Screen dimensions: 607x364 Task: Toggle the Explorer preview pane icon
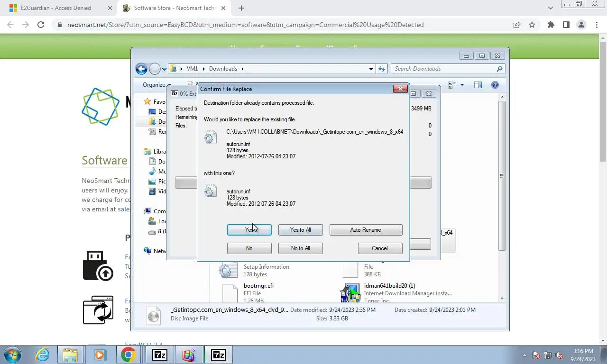478,85
